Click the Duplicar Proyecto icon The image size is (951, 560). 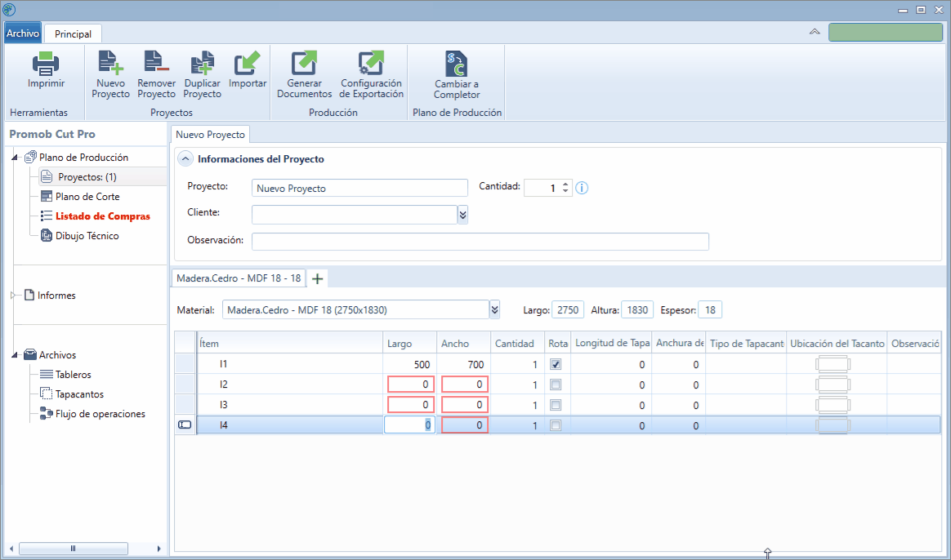coord(202,64)
